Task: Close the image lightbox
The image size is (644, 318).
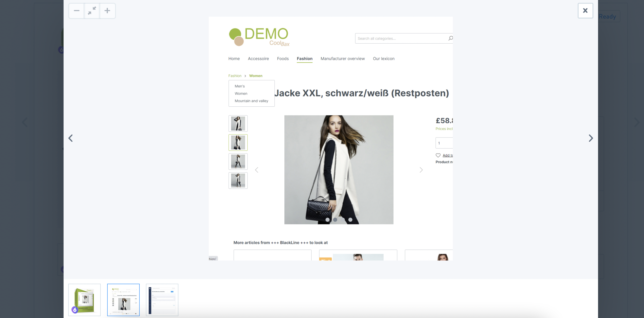Action: 585,11
